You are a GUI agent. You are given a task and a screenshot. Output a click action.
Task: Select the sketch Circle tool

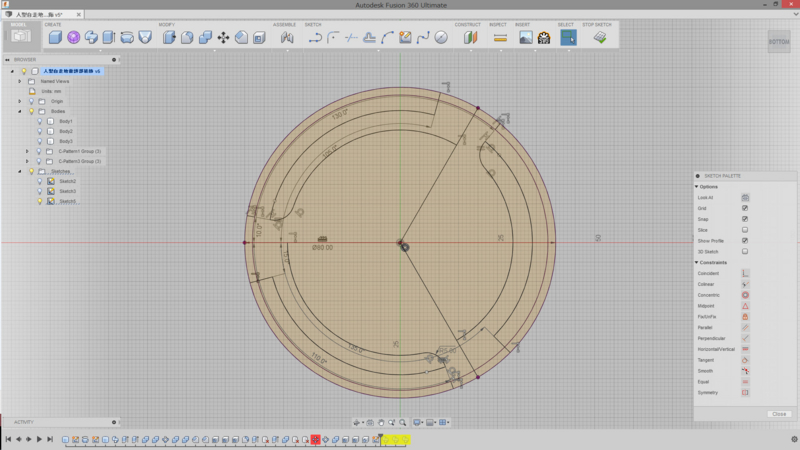pos(441,37)
